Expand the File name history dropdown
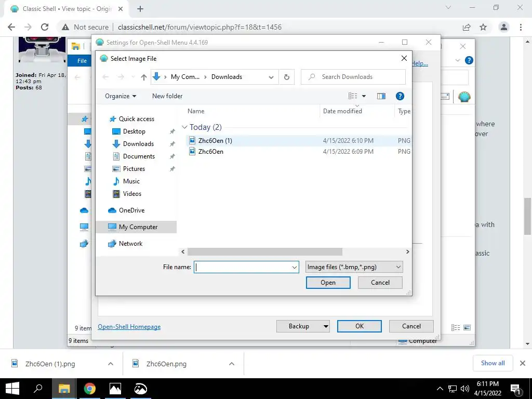 [295, 268]
